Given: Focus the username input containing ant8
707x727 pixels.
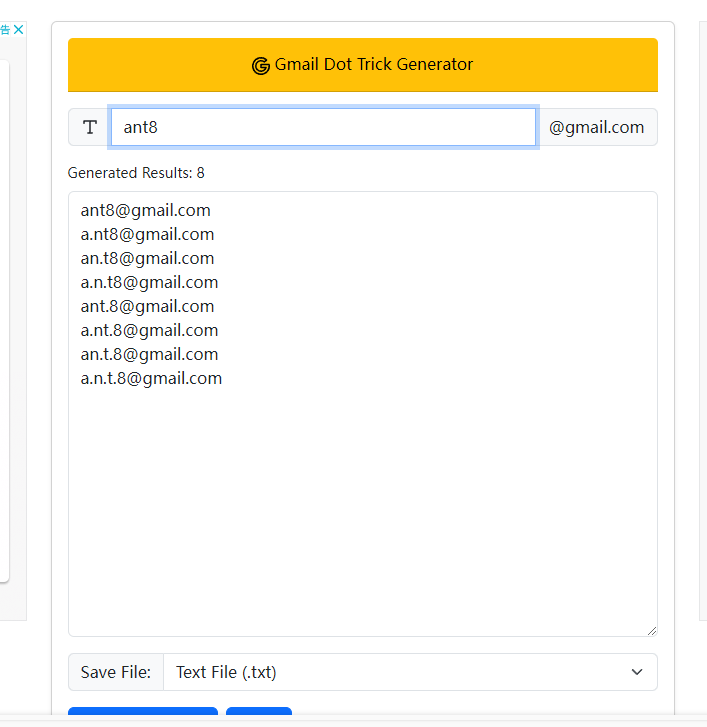Looking at the screenshot, I should coord(324,127).
